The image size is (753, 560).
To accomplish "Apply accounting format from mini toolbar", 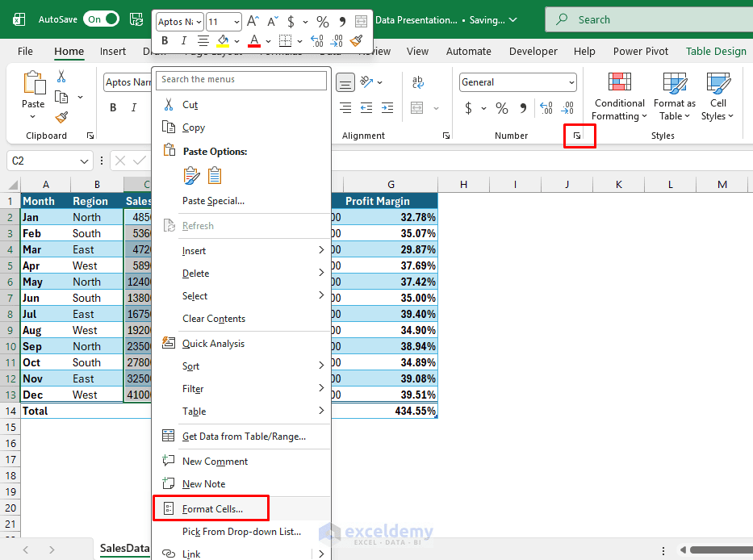I will 291,22.
